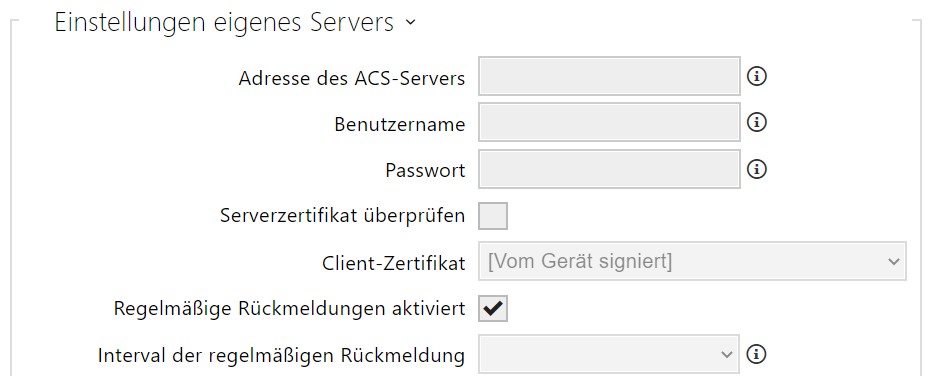Click the Passwort label text
The width and height of the screenshot is (932, 381).
click(425, 171)
